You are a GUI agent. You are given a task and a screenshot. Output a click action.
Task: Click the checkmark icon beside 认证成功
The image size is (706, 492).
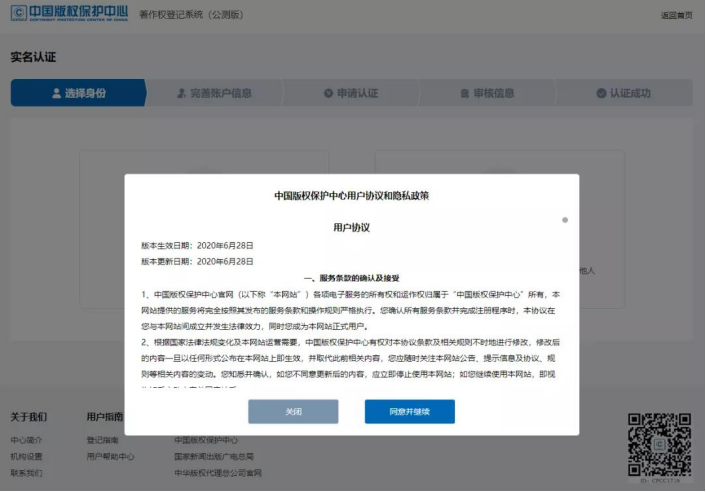click(601, 93)
